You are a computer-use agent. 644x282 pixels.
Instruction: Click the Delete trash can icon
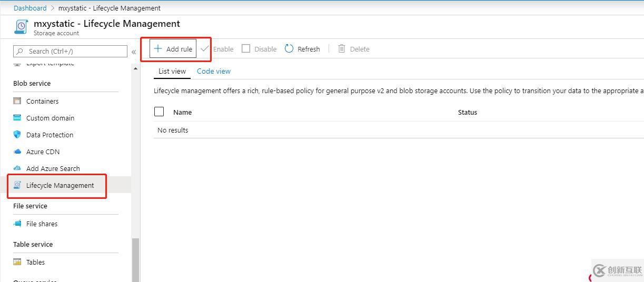342,48
